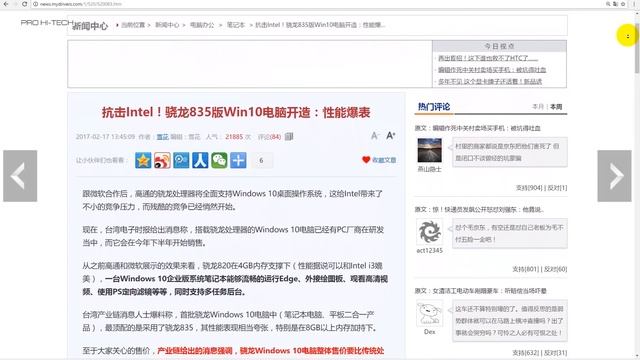Go to previous slide with left arrow
Screen dimensions: 640x360
20,176
